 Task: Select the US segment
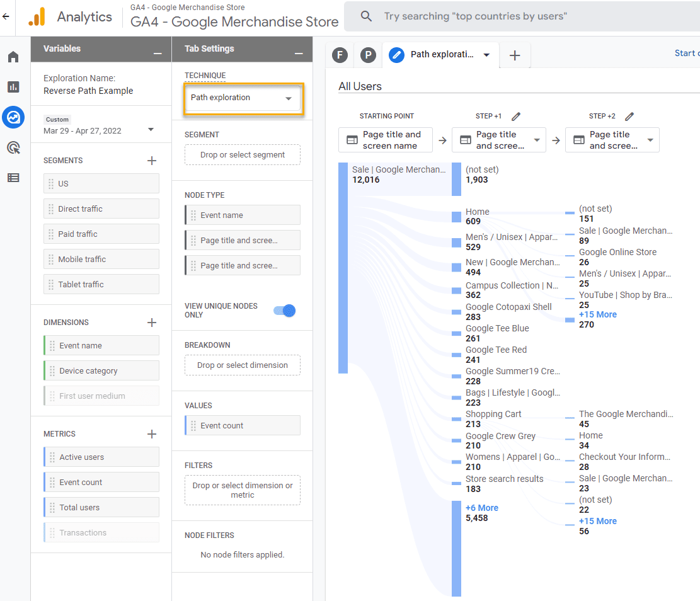coord(101,183)
